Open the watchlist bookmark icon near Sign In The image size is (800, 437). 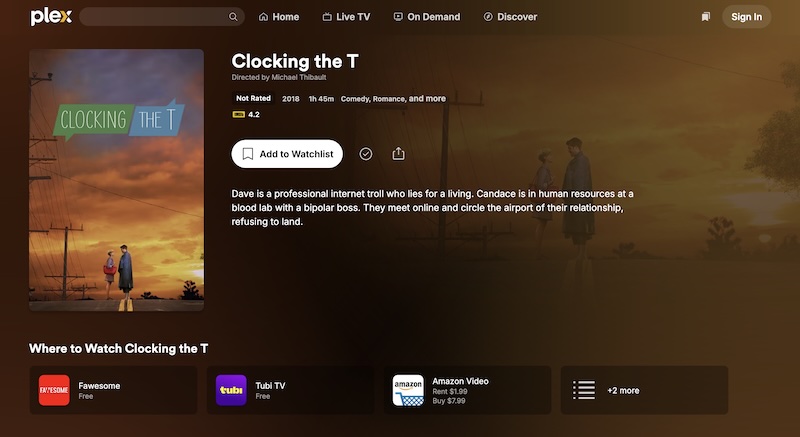point(706,17)
